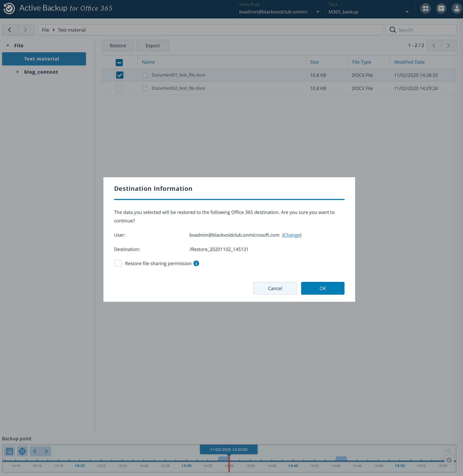Open the messages icon in header
Image resolution: width=463 pixels, height=476 pixels.
(x=441, y=9)
